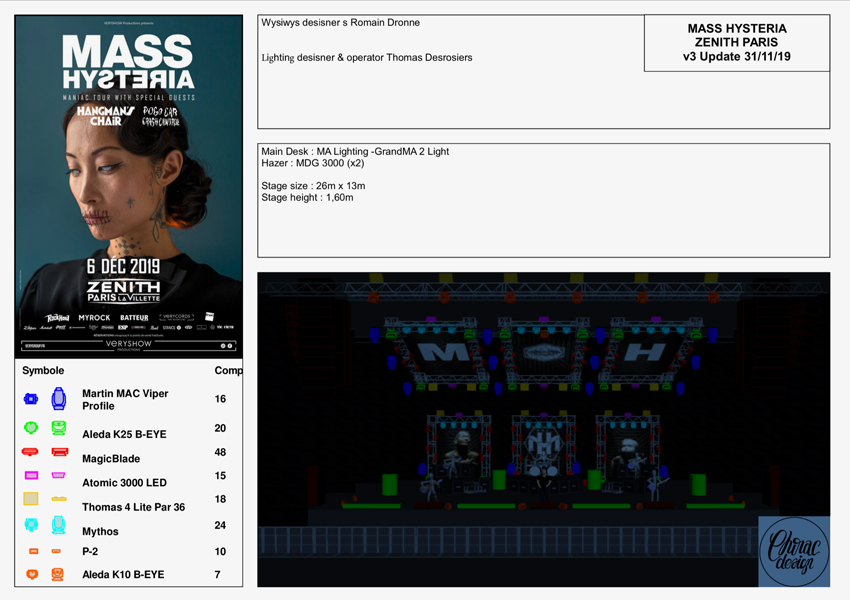Select the magenta plan-view Atomic 3000 LED symbol
850x600 pixels.
(x=31, y=475)
